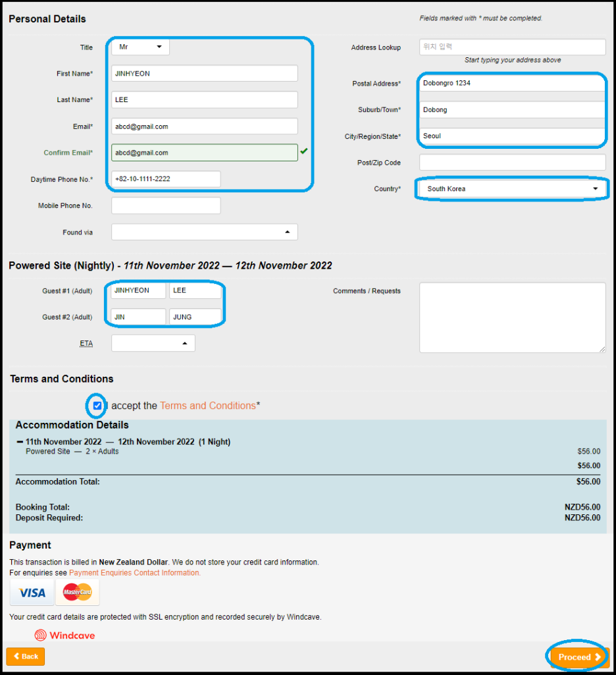Click the Booking Total NZD56.00 amount
This screenshot has width=616, height=675.
pos(582,507)
